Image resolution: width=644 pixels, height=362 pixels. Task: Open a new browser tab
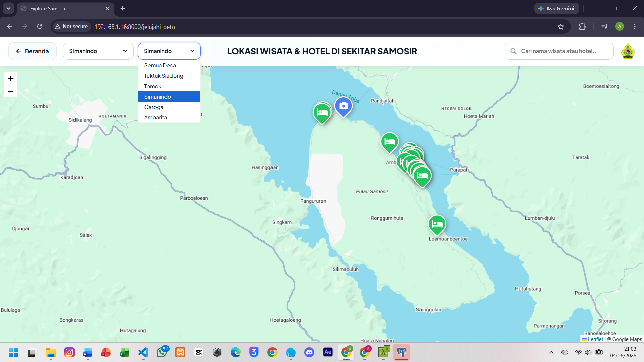pyautogui.click(x=123, y=8)
